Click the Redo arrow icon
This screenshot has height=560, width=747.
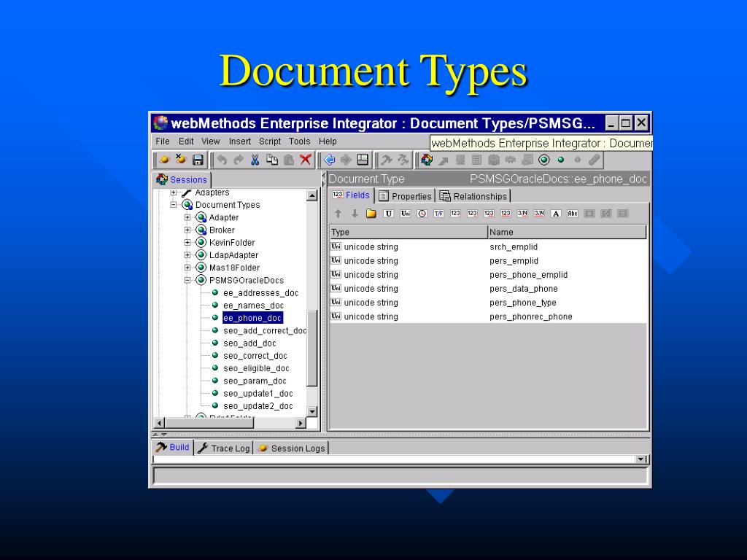(x=239, y=160)
